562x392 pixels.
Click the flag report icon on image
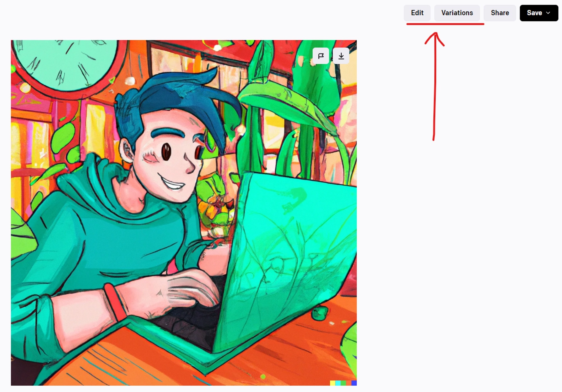[x=321, y=56]
